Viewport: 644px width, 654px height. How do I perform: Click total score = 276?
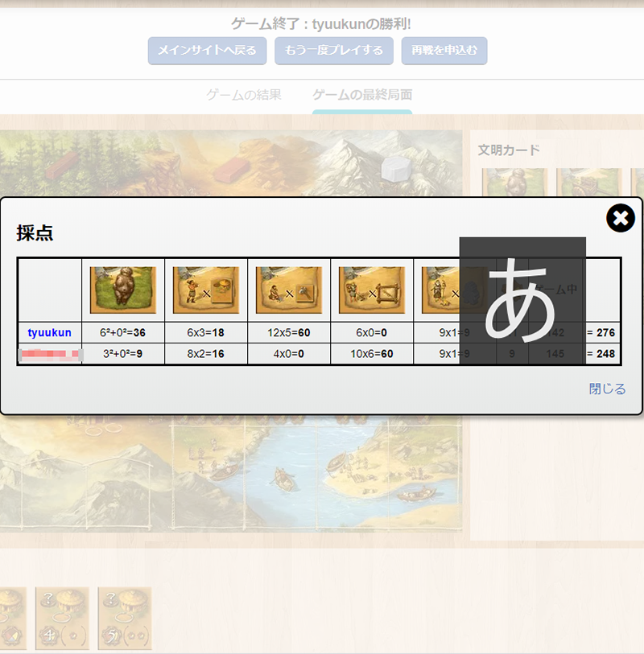[x=601, y=332]
